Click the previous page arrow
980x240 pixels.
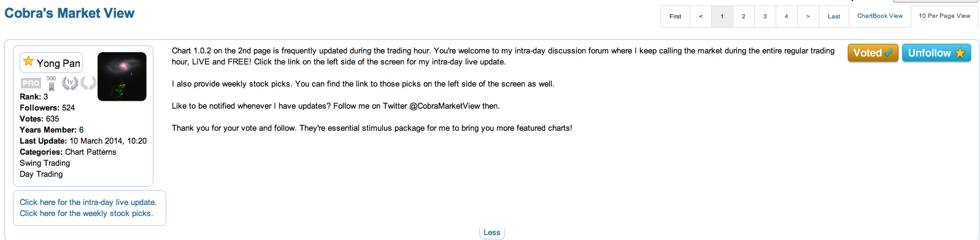tap(701, 17)
